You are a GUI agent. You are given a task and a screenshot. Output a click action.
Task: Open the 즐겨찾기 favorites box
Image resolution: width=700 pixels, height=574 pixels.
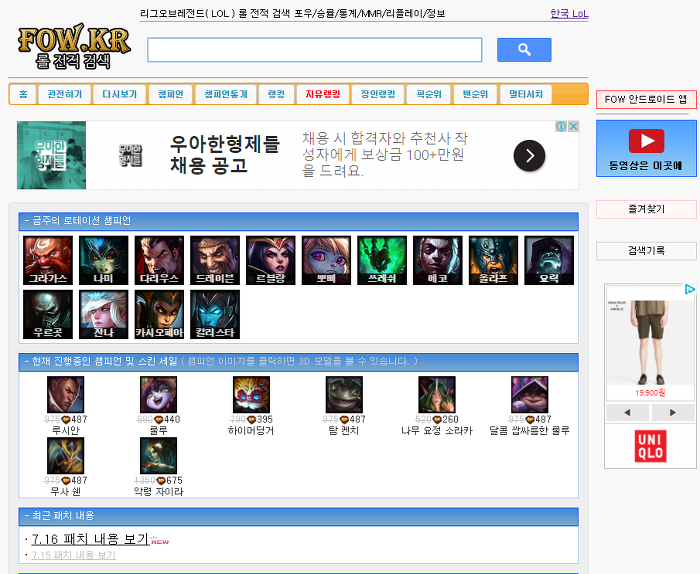(x=646, y=209)
